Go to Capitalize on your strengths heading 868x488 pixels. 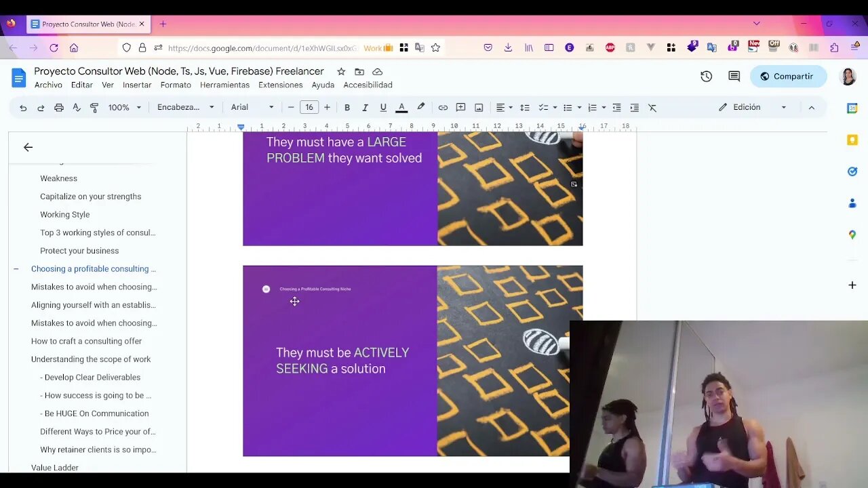click(91, 197)
